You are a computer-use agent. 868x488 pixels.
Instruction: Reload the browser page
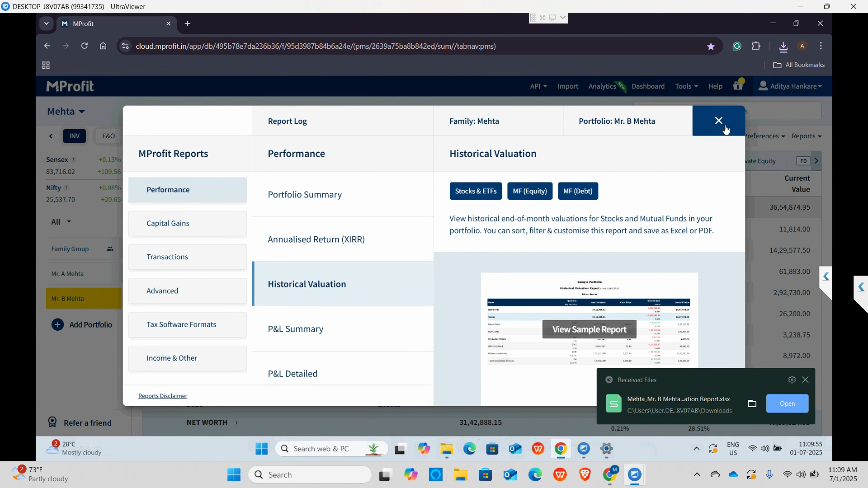point(84,46)
